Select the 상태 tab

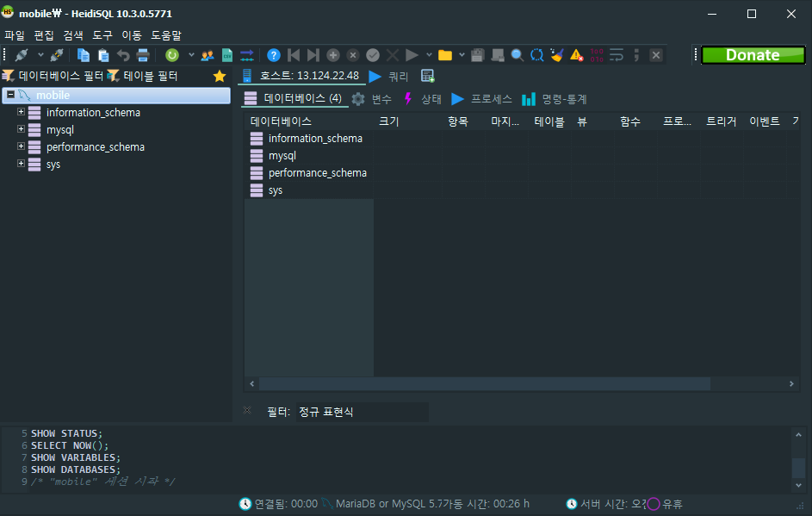coord(423,99)
